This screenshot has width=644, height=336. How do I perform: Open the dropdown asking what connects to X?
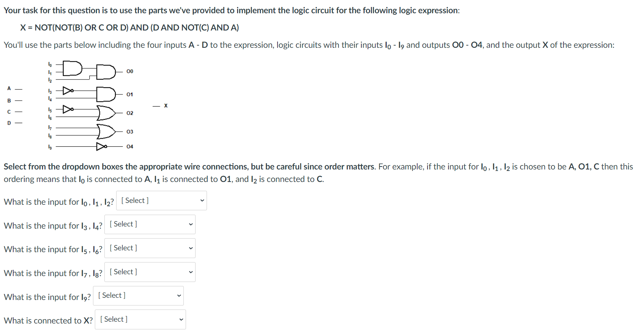click(x=140, y=319)
